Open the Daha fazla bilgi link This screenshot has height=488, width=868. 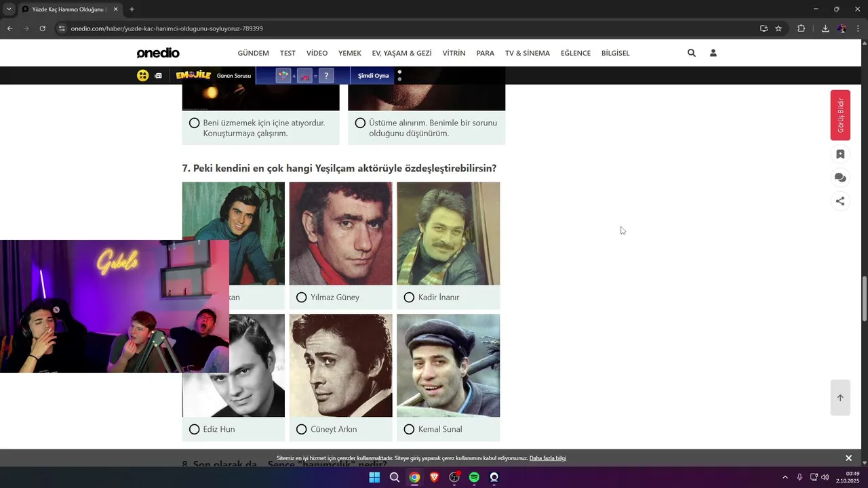click(547, 458)
